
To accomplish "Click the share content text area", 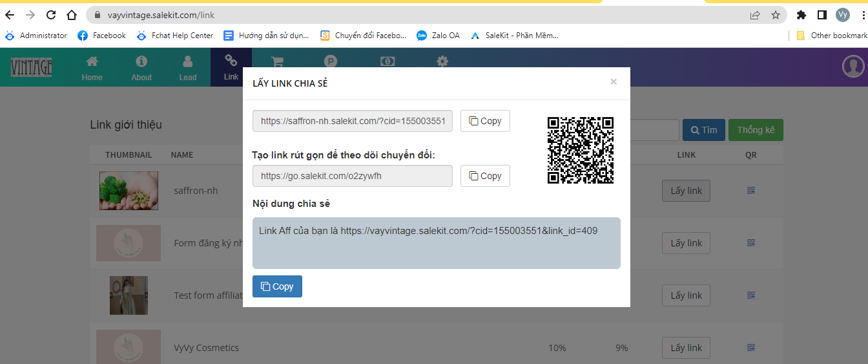I will (x=436, y=243).
